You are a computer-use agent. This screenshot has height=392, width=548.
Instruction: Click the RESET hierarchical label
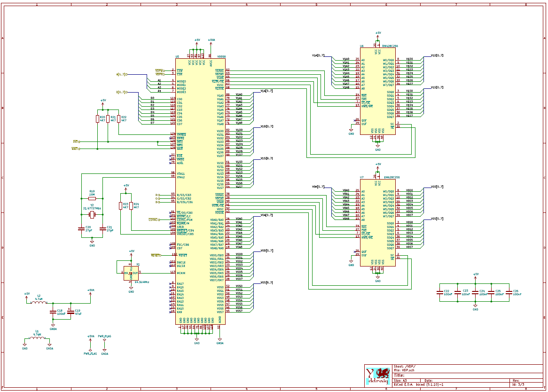click(156, 255)
